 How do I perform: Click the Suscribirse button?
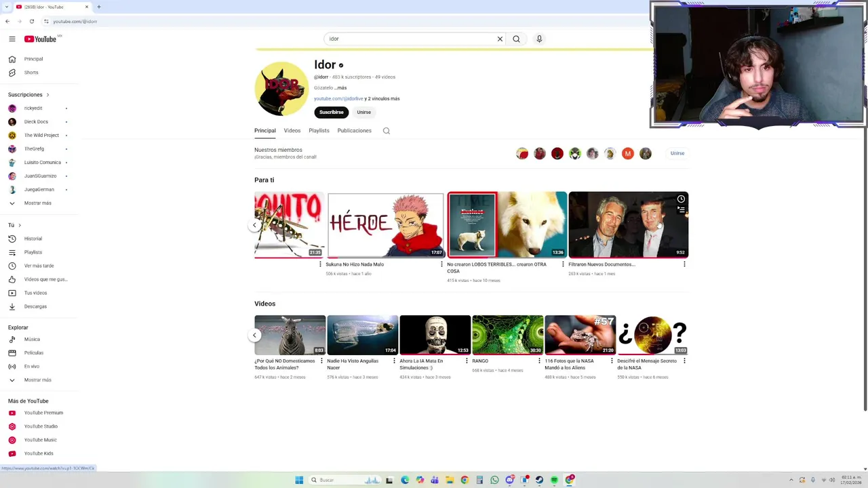point(331,113)
